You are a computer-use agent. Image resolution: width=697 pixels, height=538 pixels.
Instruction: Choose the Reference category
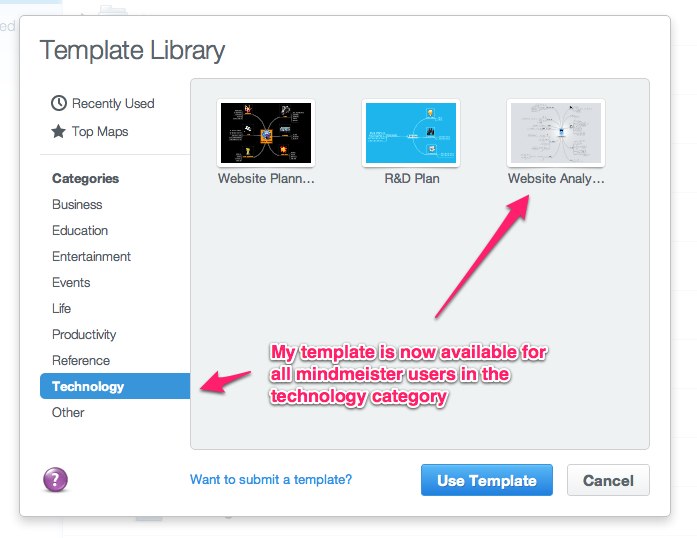[81, 360]
